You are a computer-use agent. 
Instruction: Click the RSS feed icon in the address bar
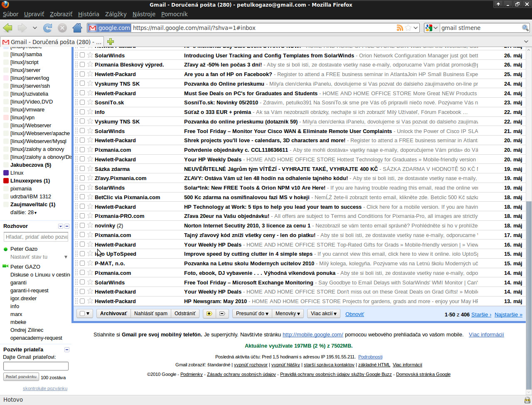pos(400,28)
